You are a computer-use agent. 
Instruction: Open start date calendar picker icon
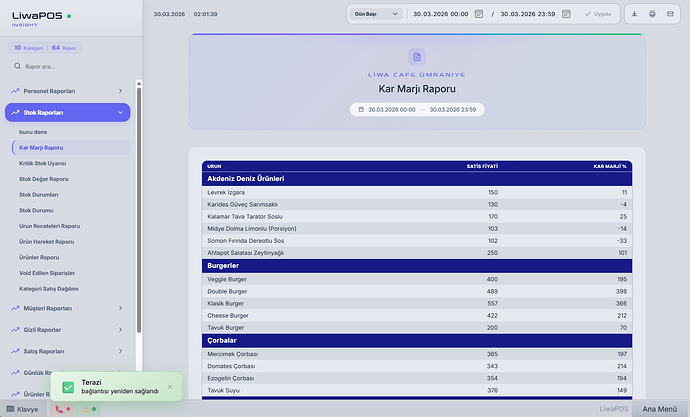pyautogui.click(x=479, y=14)
